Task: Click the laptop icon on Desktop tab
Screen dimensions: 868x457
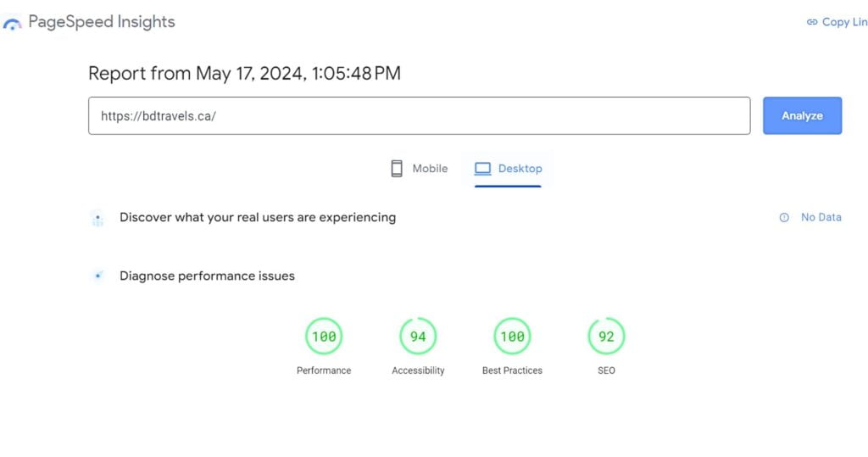Action: 482,169
